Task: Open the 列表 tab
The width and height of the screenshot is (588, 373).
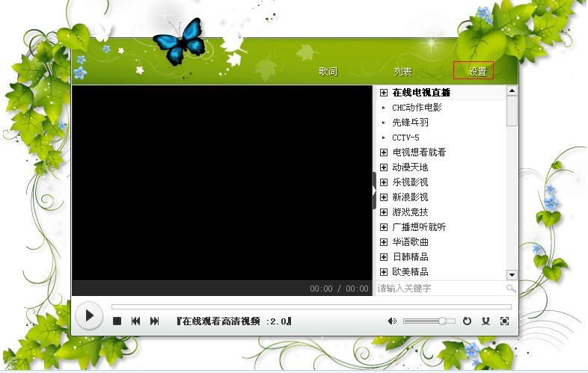Action: click(x=402, y=71)
